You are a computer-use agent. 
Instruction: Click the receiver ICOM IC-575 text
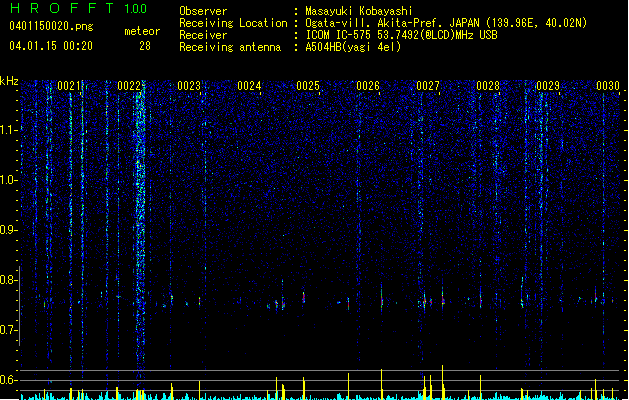pos(401,35)
